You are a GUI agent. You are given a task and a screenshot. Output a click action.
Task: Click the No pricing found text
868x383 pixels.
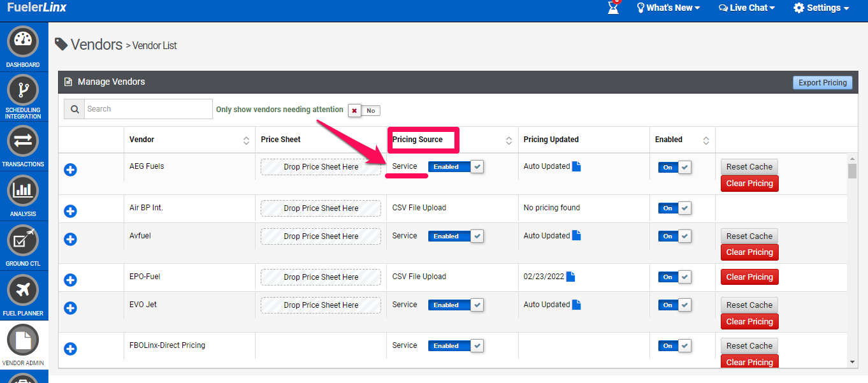[552, 208]
